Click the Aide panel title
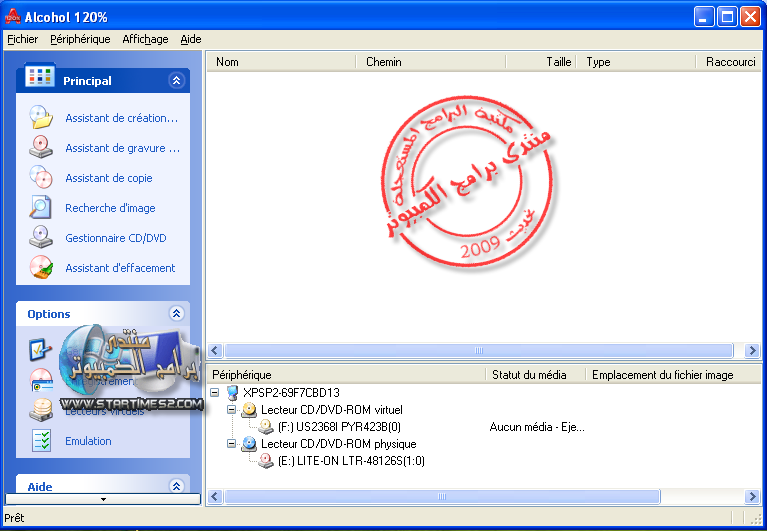The height and width of the screenshot is (531, 767). pos(40,487)
